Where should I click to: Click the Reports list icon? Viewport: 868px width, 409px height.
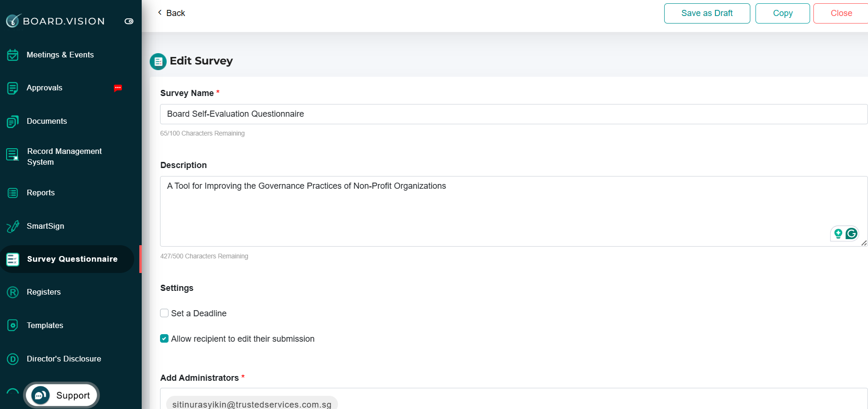(13, 193)
